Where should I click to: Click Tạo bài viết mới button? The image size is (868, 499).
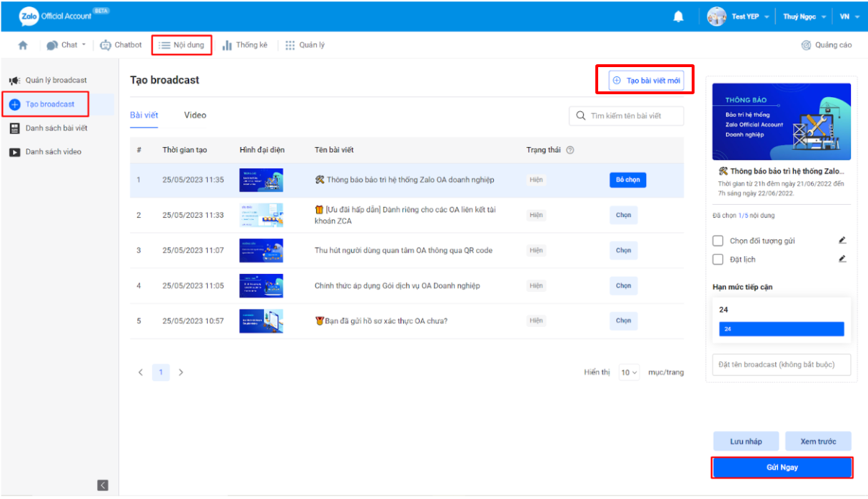tap(646, 81)
